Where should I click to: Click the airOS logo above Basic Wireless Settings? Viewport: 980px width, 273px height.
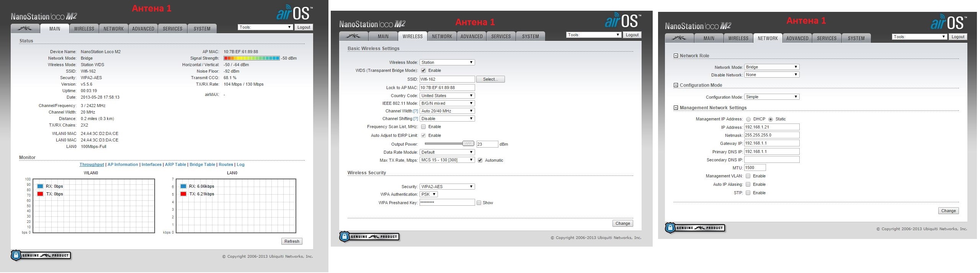coord(622,21)
